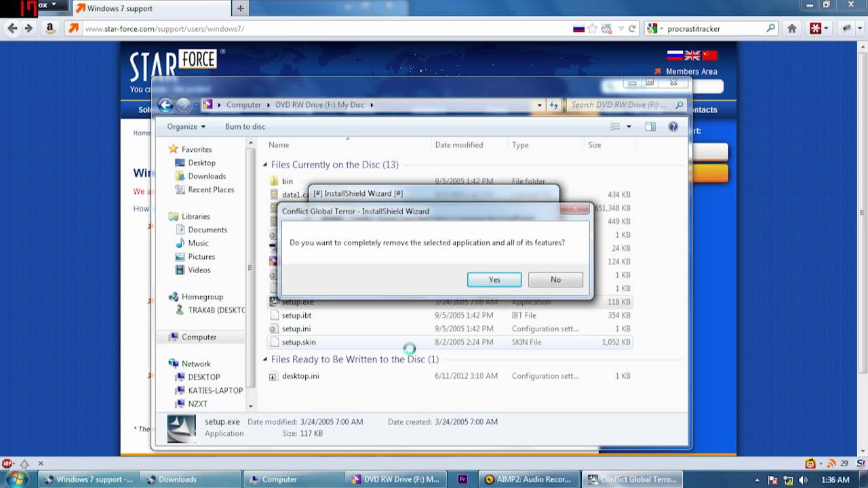Open Desktop under Favorites
Screen dimensions: 868x488
(x=201, y=163)
